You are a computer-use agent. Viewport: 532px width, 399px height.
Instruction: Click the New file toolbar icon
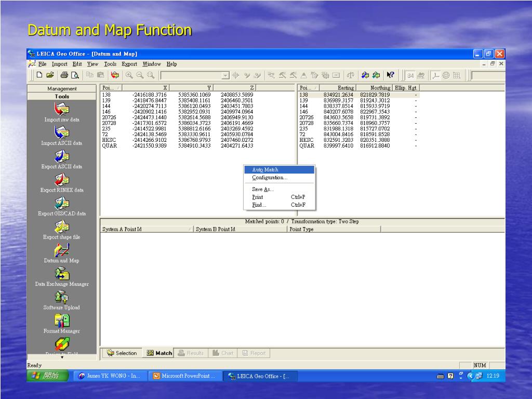(x=39, y=75)
